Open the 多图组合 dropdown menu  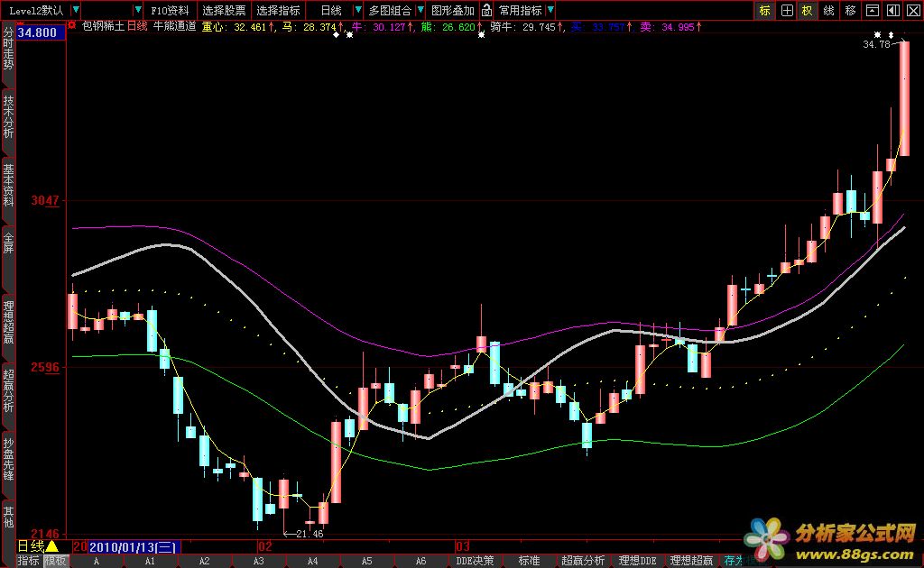(395, 11)
